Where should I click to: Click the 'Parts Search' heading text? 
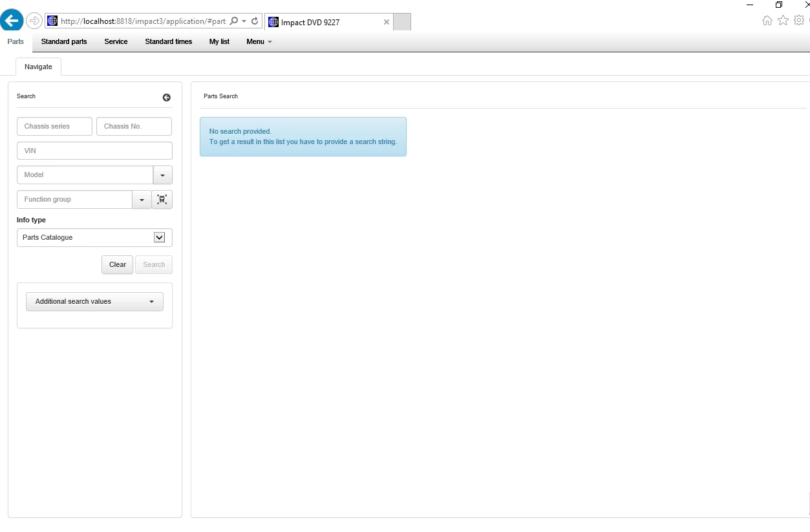click(220, 96)
